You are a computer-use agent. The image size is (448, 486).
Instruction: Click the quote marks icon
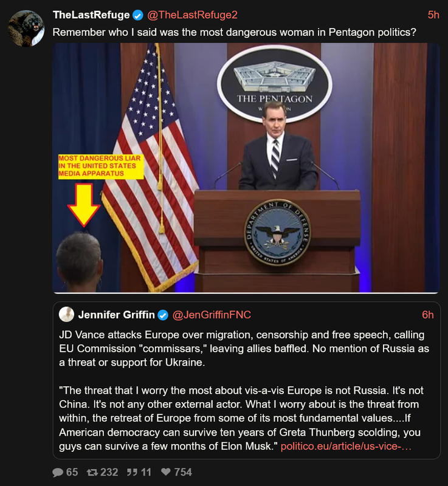click(132, 472)
